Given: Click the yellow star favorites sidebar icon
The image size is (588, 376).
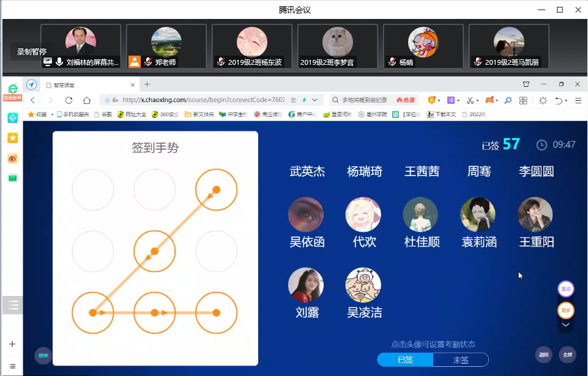Looking at the screenshot, I should 12,138.
